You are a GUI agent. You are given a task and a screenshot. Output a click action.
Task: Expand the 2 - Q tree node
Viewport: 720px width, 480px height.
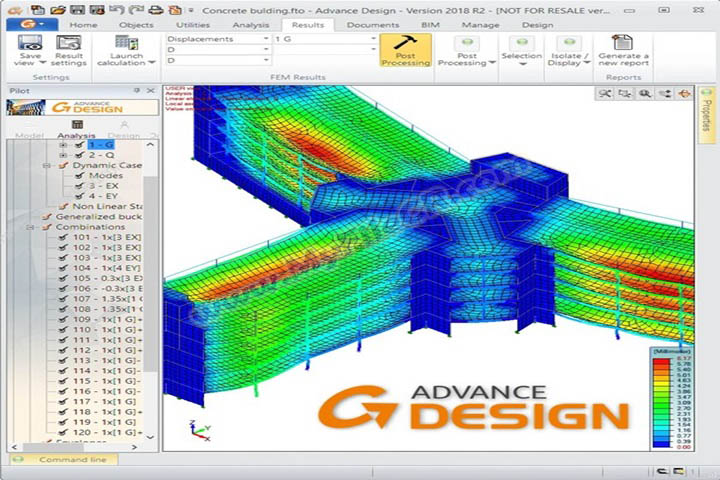click(63, 155)
